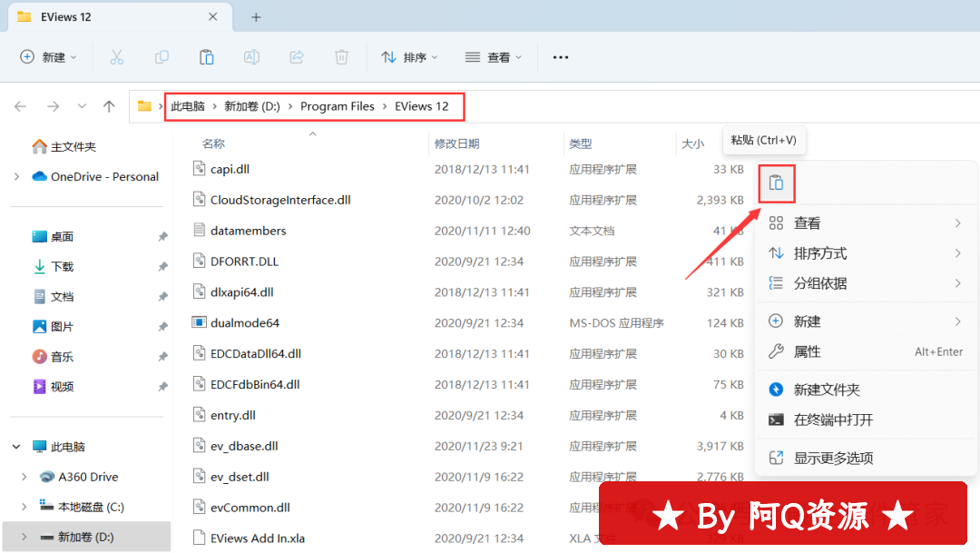The height and width of the screenshot is (553, 980).
Task: Click the cut scissors icon in toolbar
Action: 116,57
